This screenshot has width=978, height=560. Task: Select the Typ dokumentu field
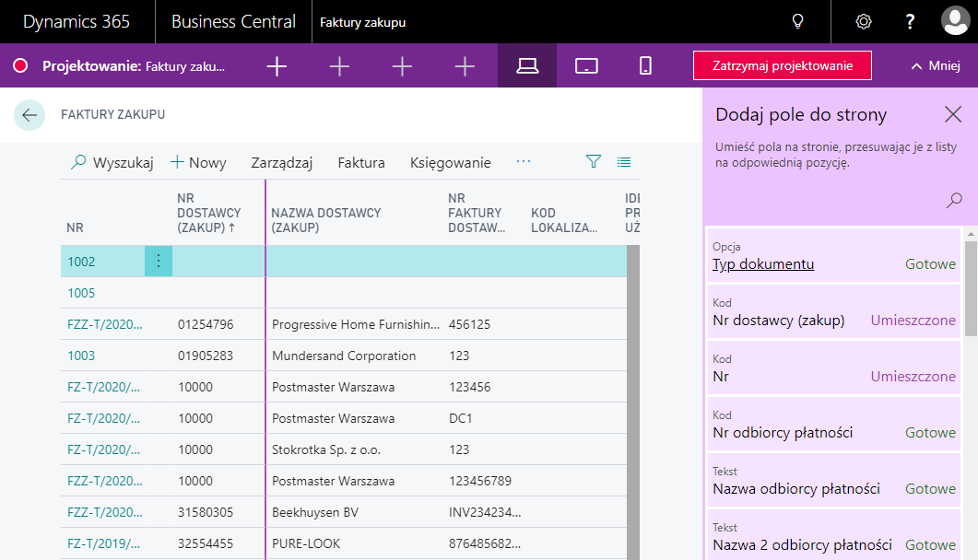tap(833, 256)
